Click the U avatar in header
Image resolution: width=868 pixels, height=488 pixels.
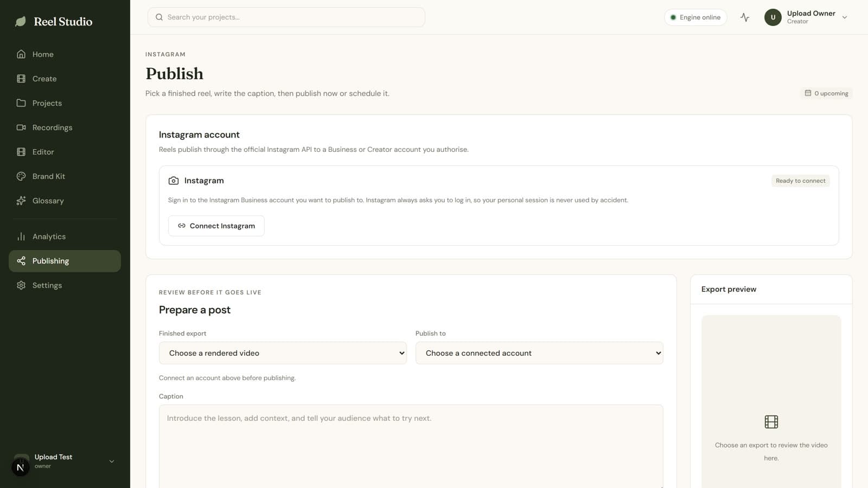(773, 17)
